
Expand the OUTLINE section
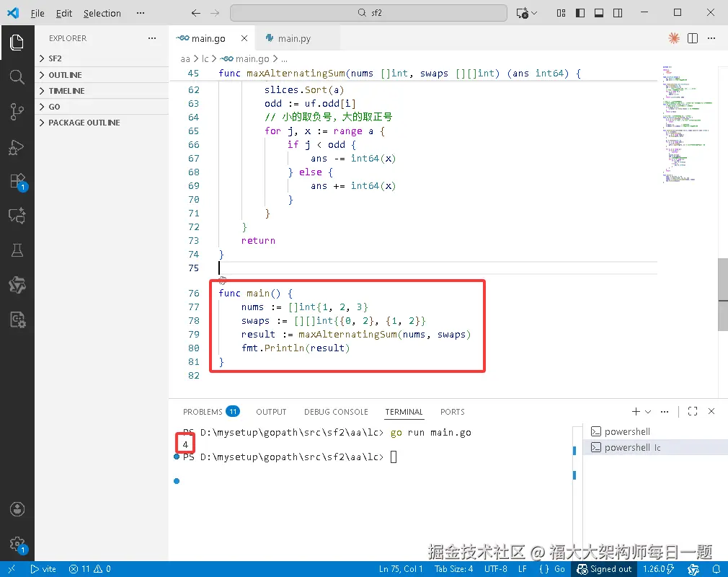coord(102,75)
